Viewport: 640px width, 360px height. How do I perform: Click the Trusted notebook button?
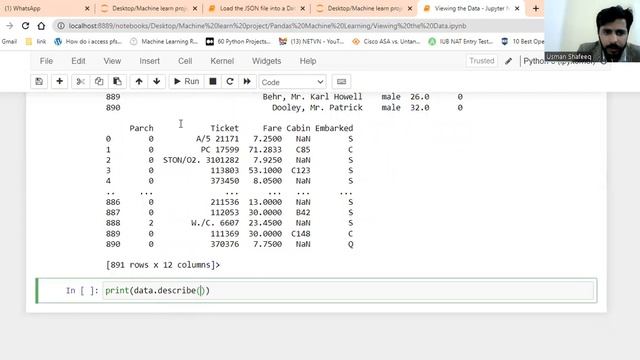point(482,61)
